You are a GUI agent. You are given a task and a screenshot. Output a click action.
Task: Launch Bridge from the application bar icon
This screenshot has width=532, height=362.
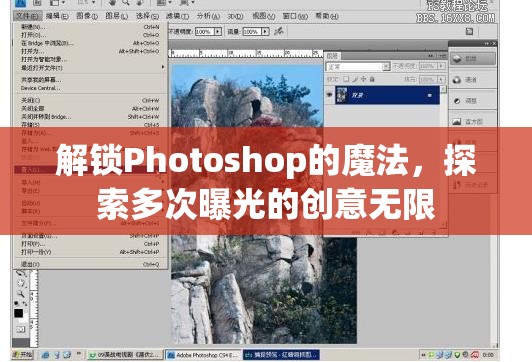point(38,3)
